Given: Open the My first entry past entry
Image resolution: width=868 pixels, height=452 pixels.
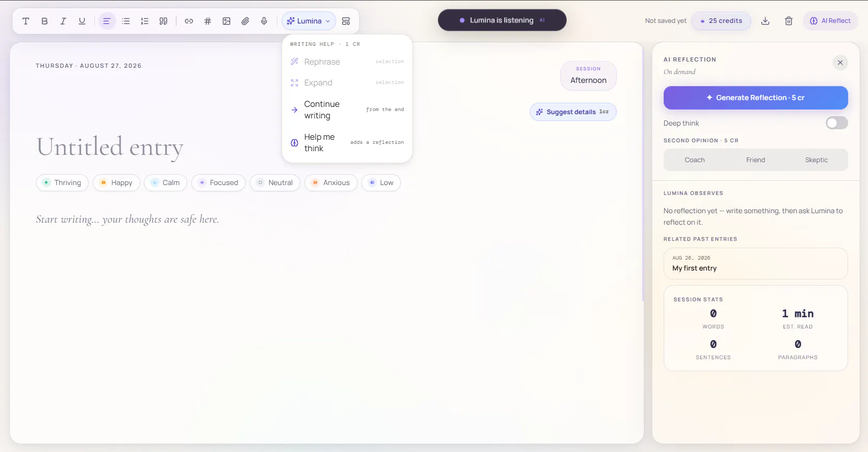Looking at the screenshot, I should (755, 264).
